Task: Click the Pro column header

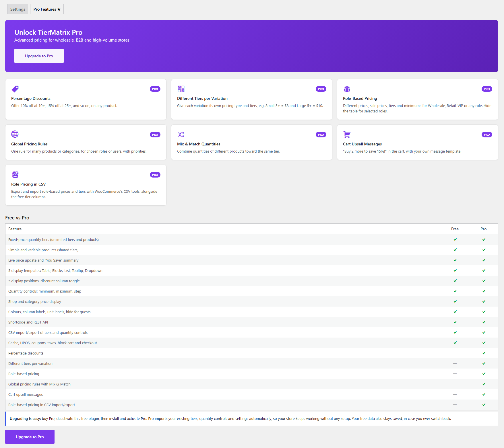Action: click(x=484, y=229)
